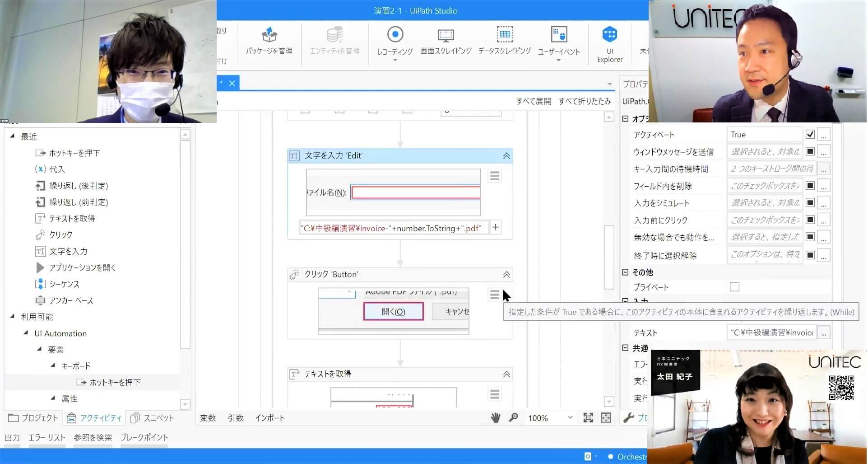Open 画面スクレイピング tool
The width and height of the screenshot is (868, 464).
(x=446, y=41)
